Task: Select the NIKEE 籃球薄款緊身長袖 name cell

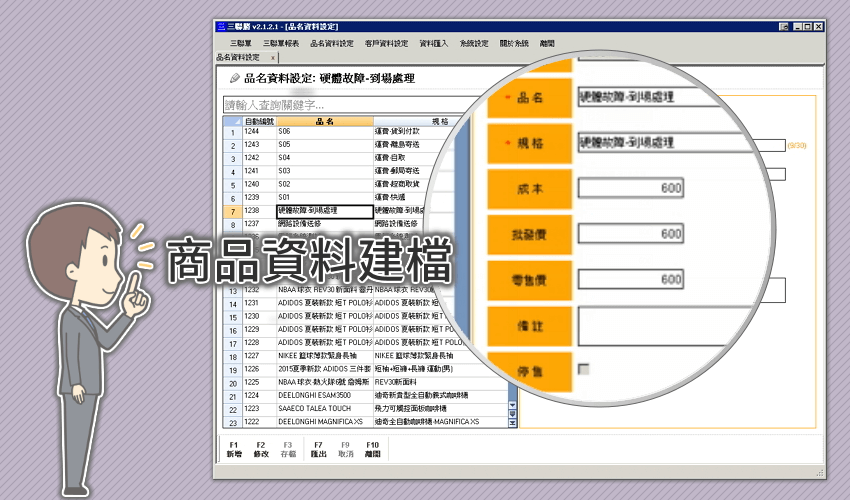Action: pyautogui.click(x=325, y=356)
